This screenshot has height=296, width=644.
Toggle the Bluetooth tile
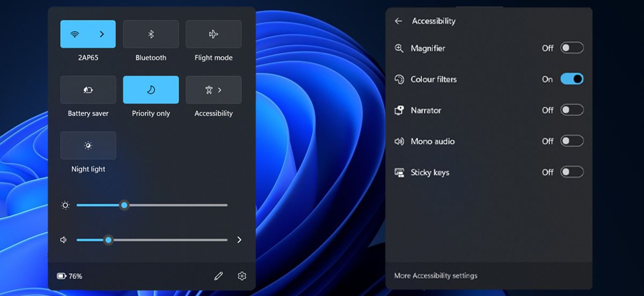click(x=151, y=34)
